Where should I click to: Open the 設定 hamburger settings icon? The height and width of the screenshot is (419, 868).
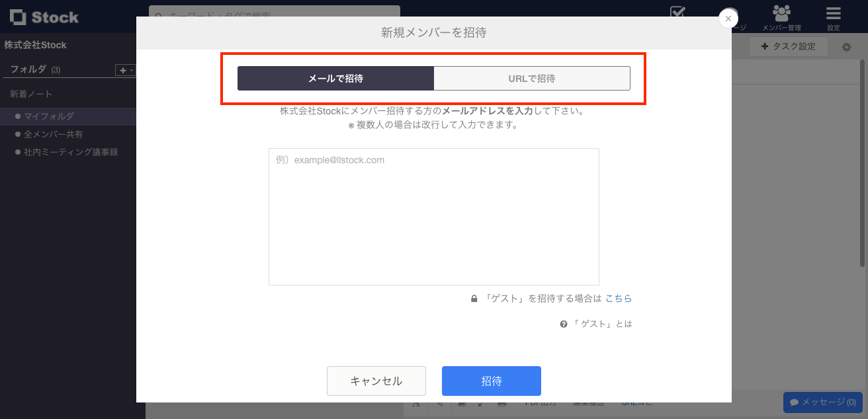[x=834, y=13]
